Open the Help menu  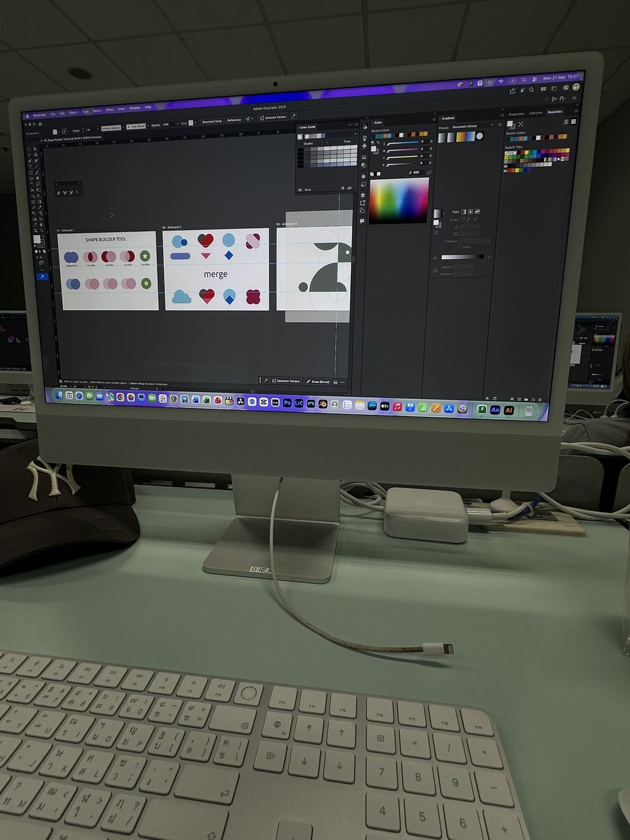pos(148,107)
